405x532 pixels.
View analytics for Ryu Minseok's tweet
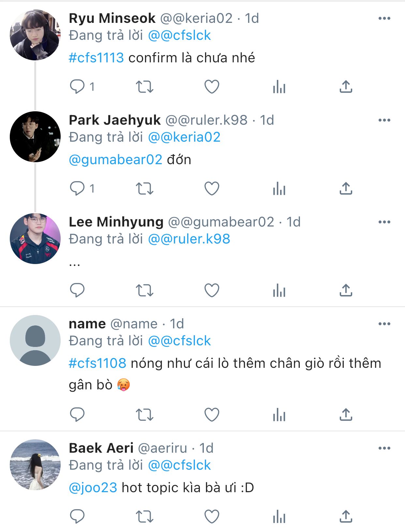(279, 87)
